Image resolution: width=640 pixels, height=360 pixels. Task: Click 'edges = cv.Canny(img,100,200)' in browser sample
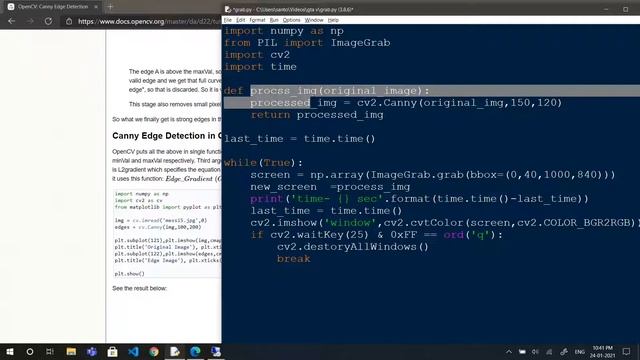[x=158, y=227]
